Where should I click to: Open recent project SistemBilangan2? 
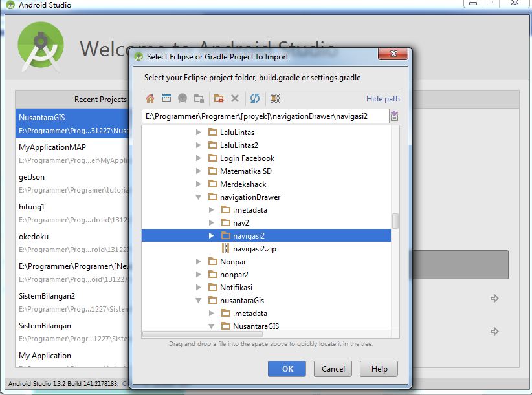tap(72, 302)
